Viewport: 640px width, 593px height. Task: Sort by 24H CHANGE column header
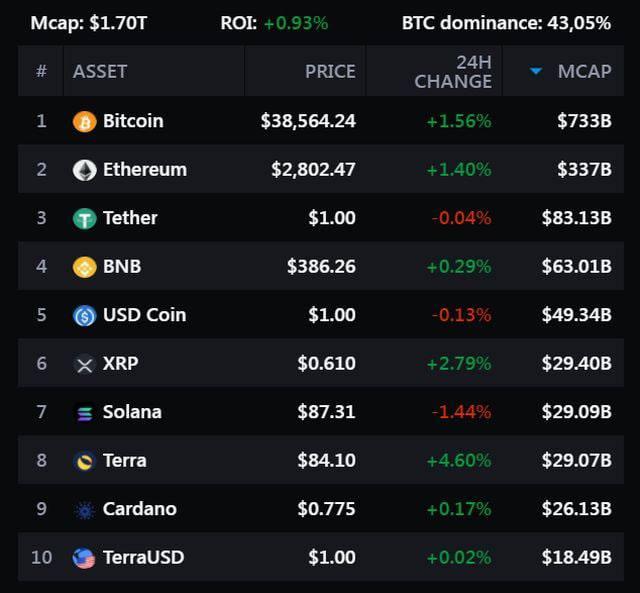[453, 72]
